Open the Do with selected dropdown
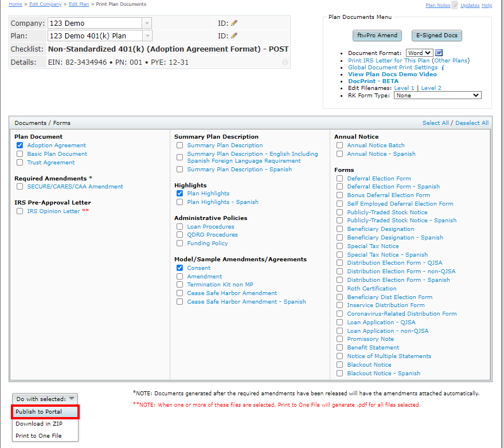Image resolution: width=504 pixels, height=448 pixels. point(45,399)
